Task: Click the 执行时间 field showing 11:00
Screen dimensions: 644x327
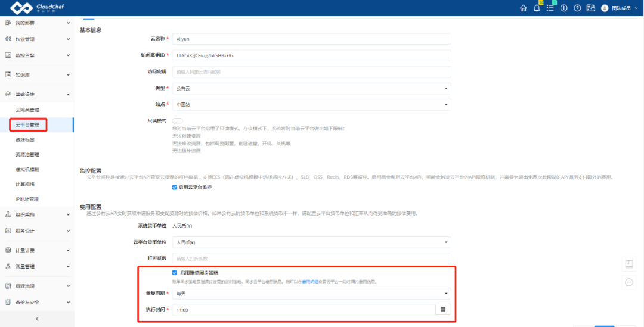Action: [x=304, y=310]
